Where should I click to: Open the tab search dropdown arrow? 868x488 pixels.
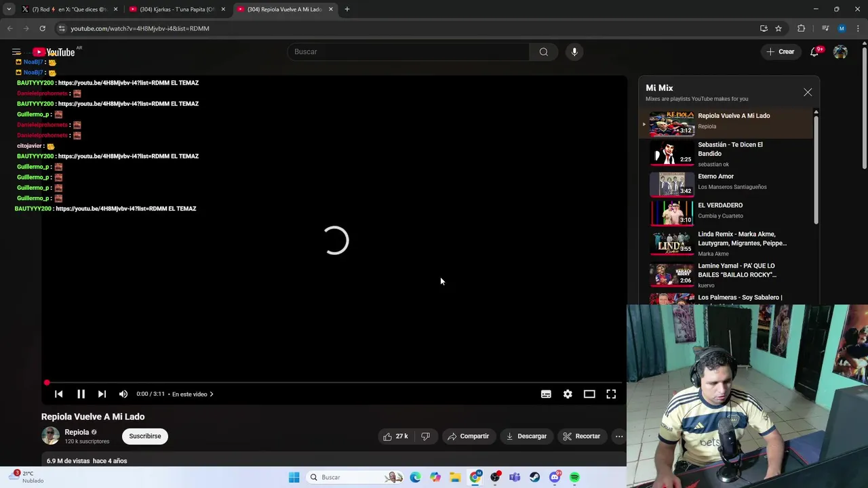point(9,9)
